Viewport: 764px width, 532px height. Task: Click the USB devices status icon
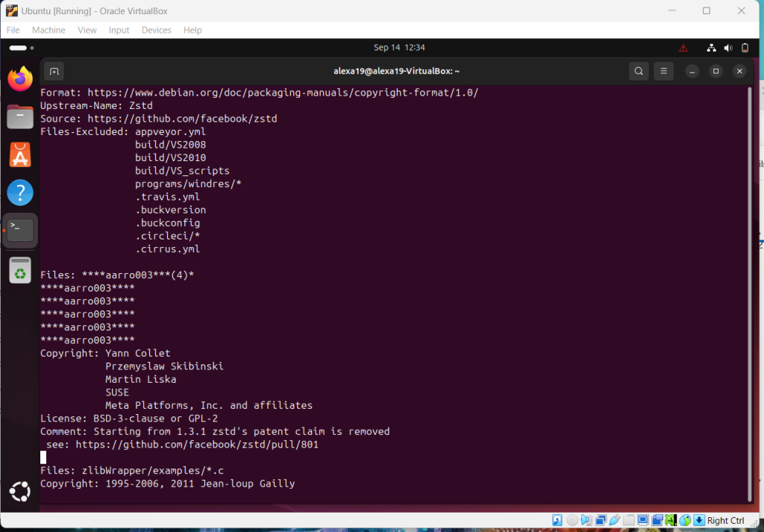pos(614,520)
